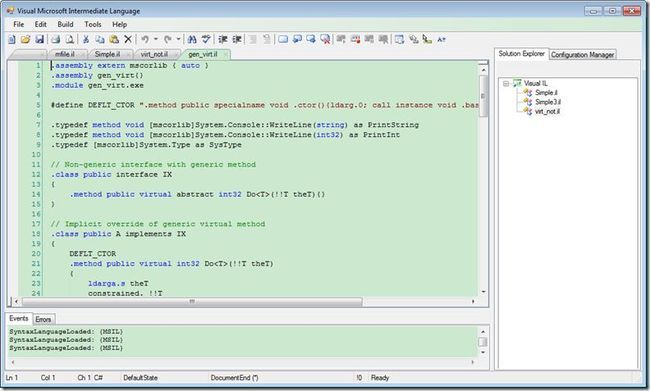Click the Events panel's scroll up arrow

point(483,332)
